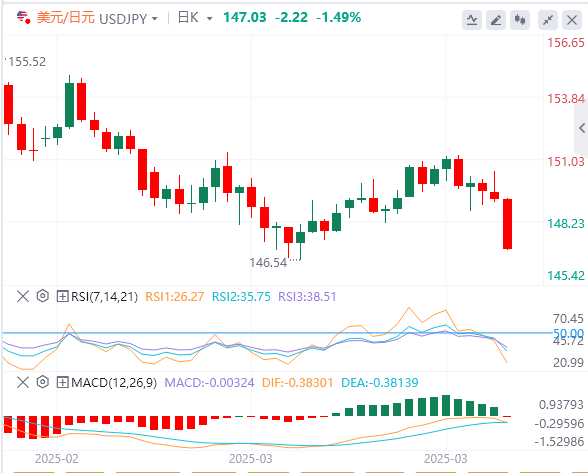Open the 日K timeframe dropdown
Screen dimensions: 588x473
tap(210, 18)
